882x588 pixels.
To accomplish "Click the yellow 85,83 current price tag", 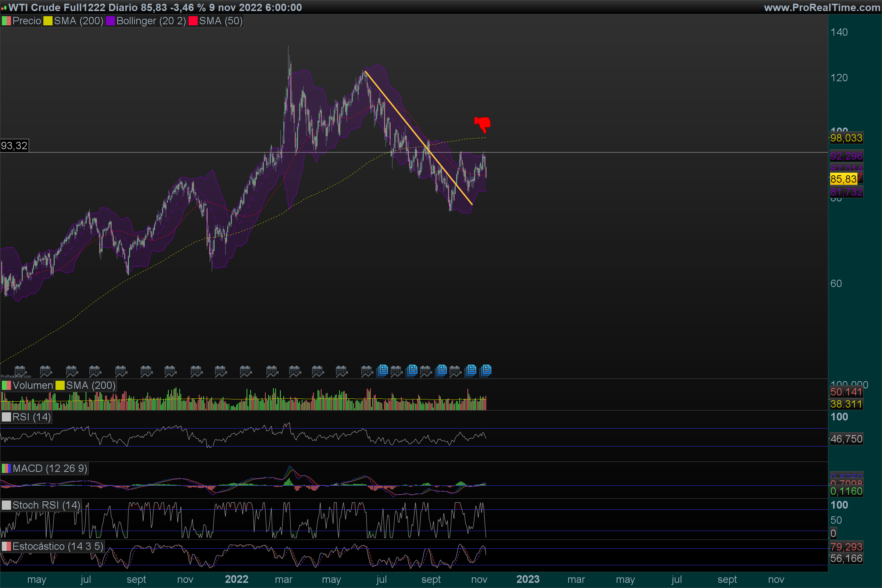I will (843, 179).
